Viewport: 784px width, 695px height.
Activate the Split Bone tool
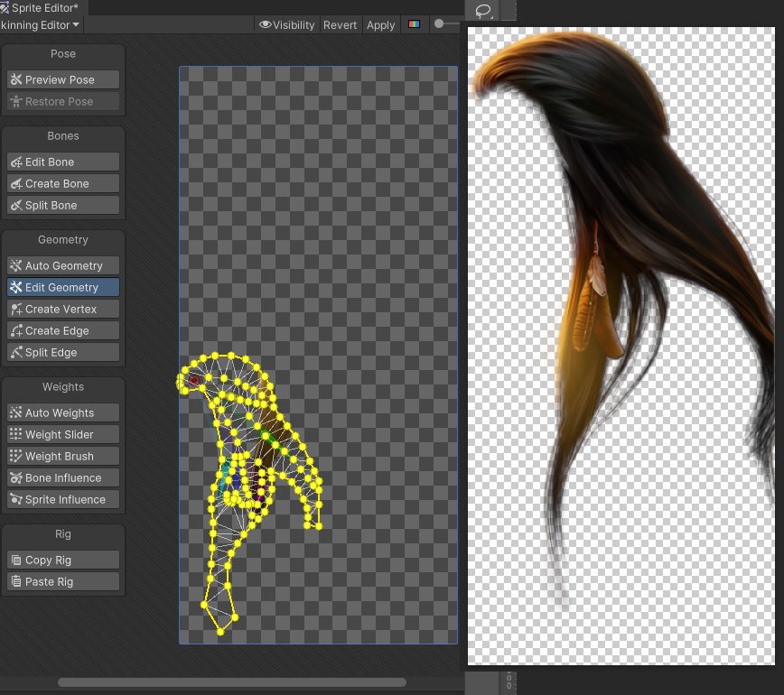coord(62,205)
